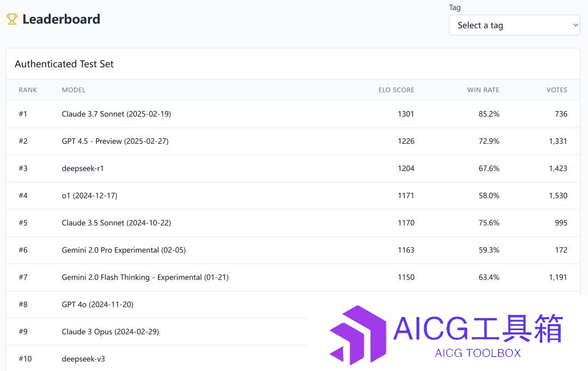Click the win rate 72.9%
588x371 pixels.
point(489,142)
